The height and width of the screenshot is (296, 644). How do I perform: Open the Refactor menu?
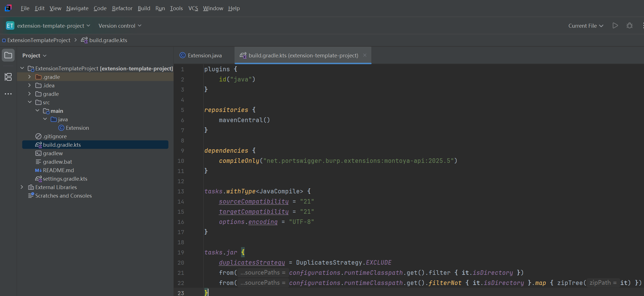pyautogui.click(x=122, y=8)
